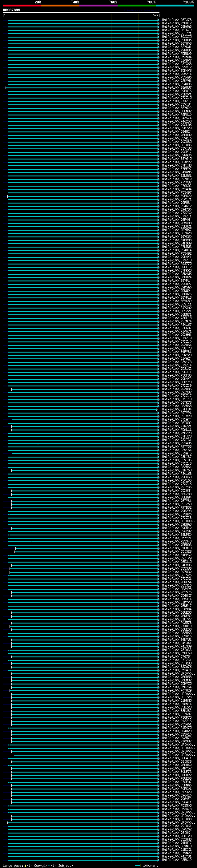The width and height of the screenshot is (197, 868).
Task: Select the UniRef100_P94096 label
Action: tap(177, 84)
